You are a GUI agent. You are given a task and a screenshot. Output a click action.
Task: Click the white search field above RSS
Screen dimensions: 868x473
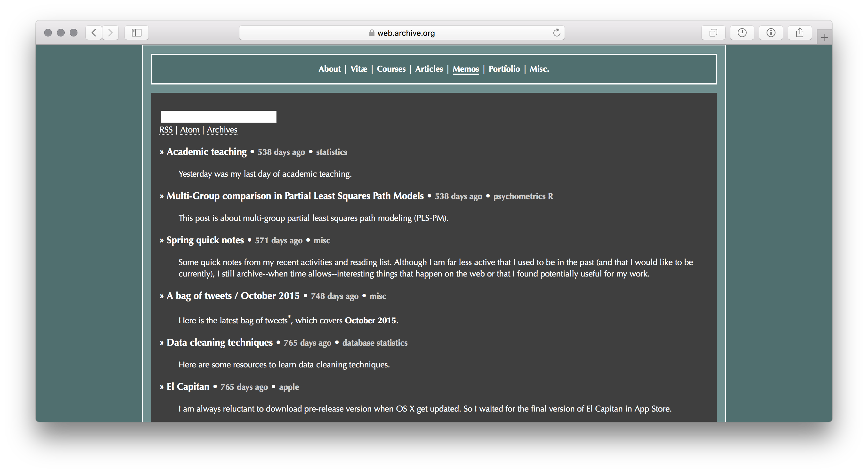218,116
